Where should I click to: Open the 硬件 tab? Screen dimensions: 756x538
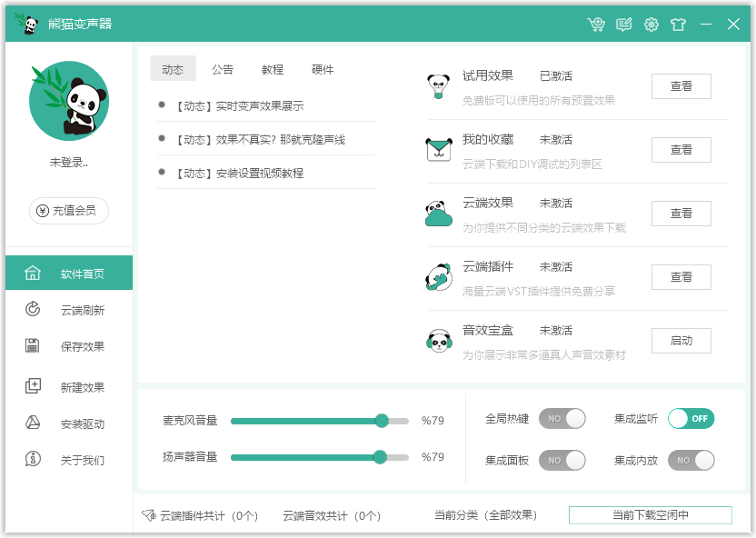pos(323,68)
